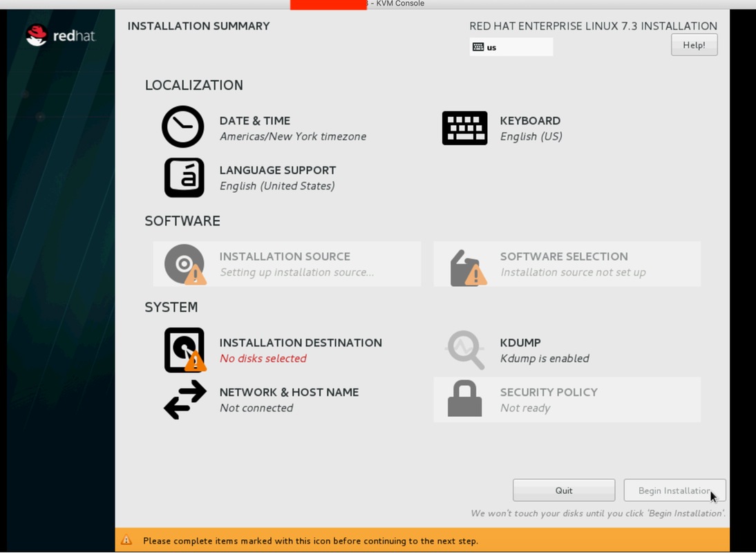Select the SOFTWARE SELECTION label
The image size is (756, 553).
(564, 256)
